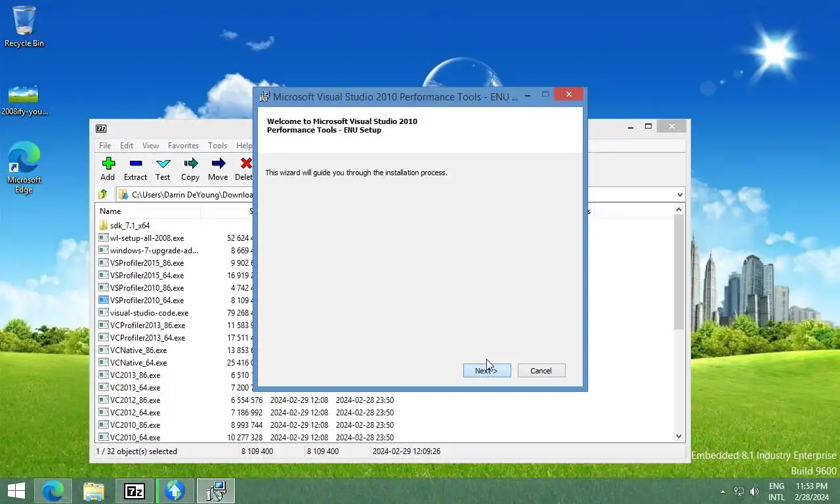Select VC2012_86.exe
840x504 pixels.
coord(135,400)
